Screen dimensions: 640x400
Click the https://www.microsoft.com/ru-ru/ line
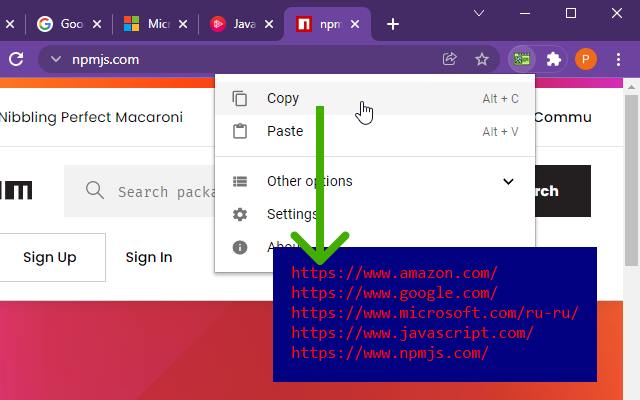point(435,313)
